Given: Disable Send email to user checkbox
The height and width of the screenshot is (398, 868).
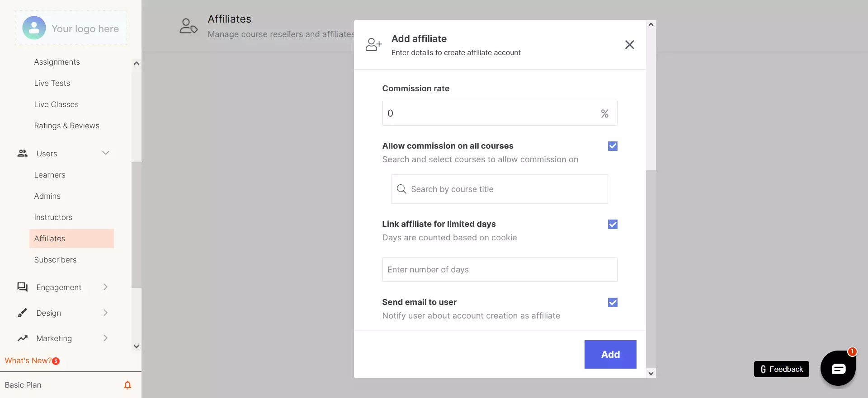Looking at the screenshot, I should (613, 302).
